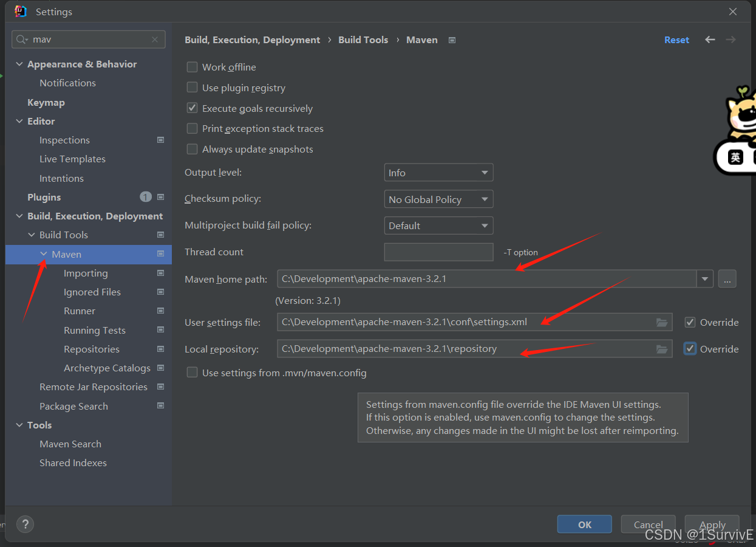This screenshot has height=547, width=756.
Task: Click the project-level marker icon next to Archetype Catalogs
Action: click(160, 368)
